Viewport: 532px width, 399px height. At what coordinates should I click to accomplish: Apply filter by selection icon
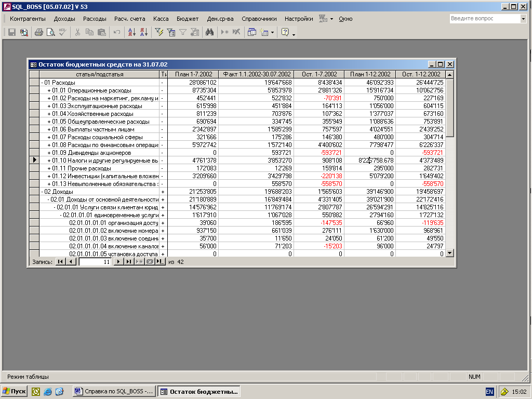tap(159, 32)
